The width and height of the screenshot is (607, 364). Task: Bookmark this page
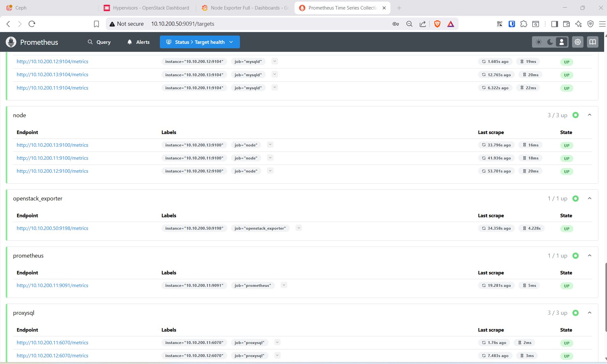coord(96,24)
